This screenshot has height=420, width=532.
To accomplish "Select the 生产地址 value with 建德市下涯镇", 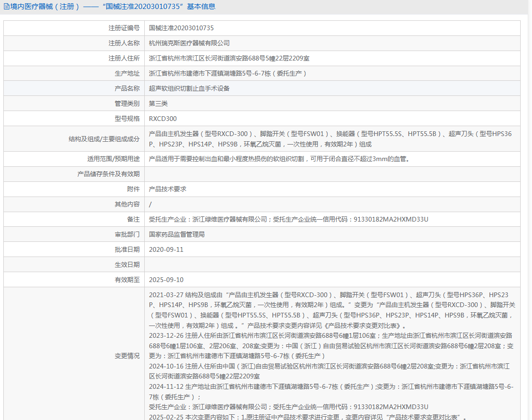I will tap(227, 73).
